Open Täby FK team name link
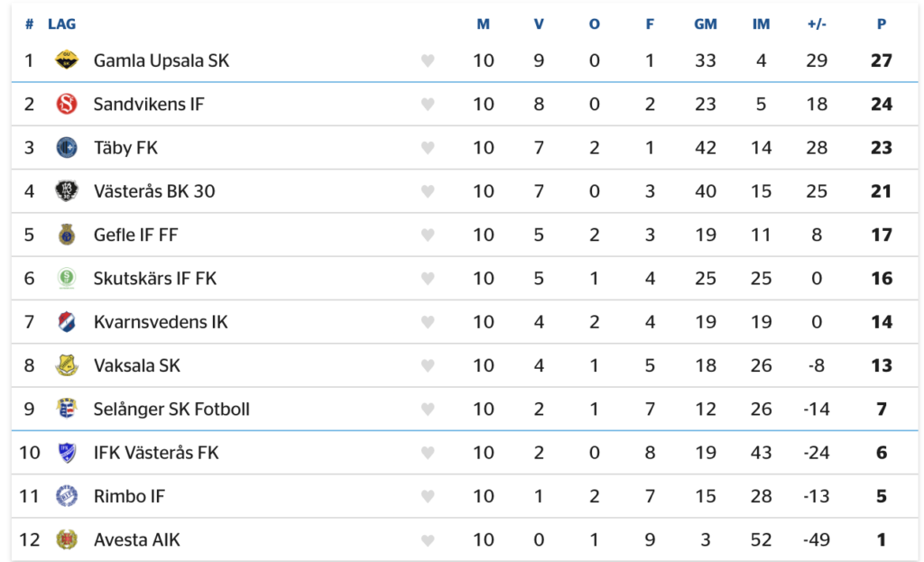 [x=125, y=147]
